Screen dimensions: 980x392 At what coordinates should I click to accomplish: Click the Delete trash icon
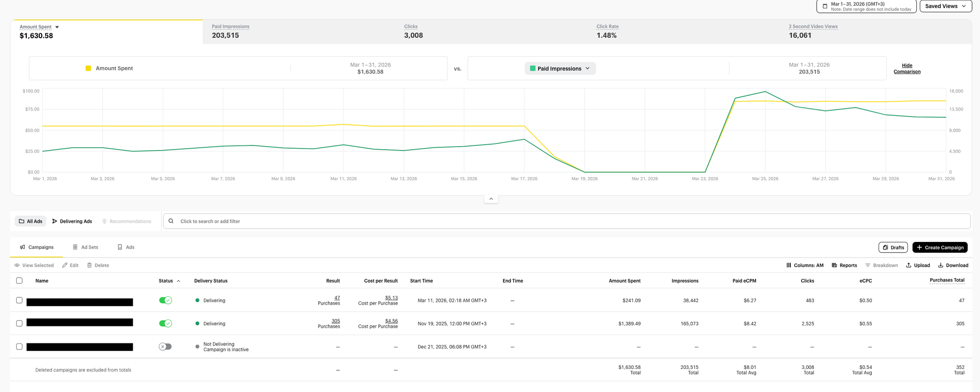[x=89, y=265]
